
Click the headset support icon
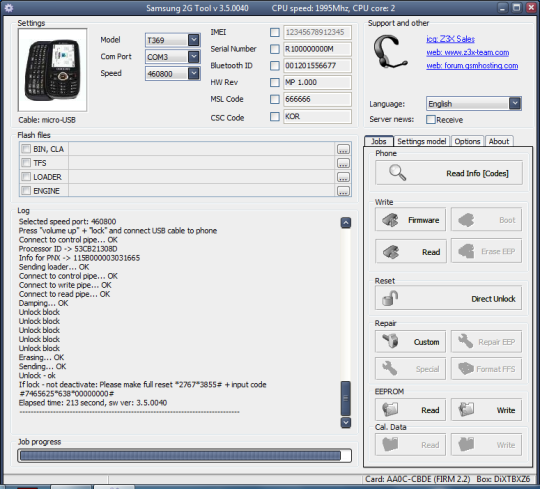(390, 52)
